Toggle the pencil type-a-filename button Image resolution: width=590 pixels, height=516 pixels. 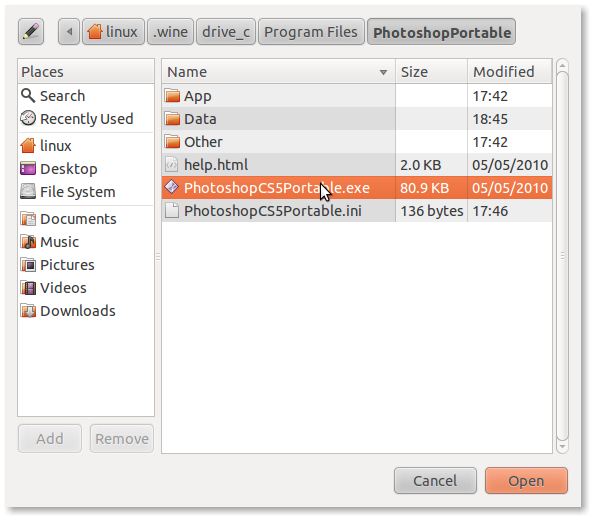[31, 32]
